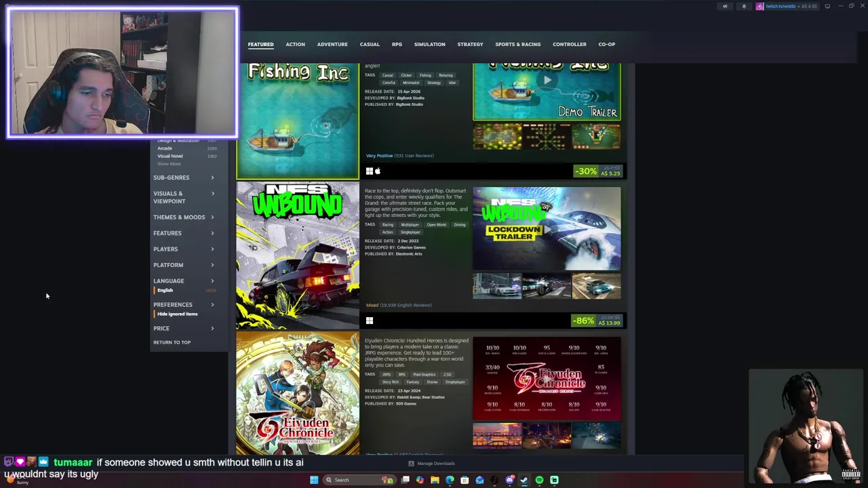Image resolution: width=868 pixels, height=488 pixels.
Task: Open NFS Unbound Lockdown trailer image
Action: (x=547, y=228)
